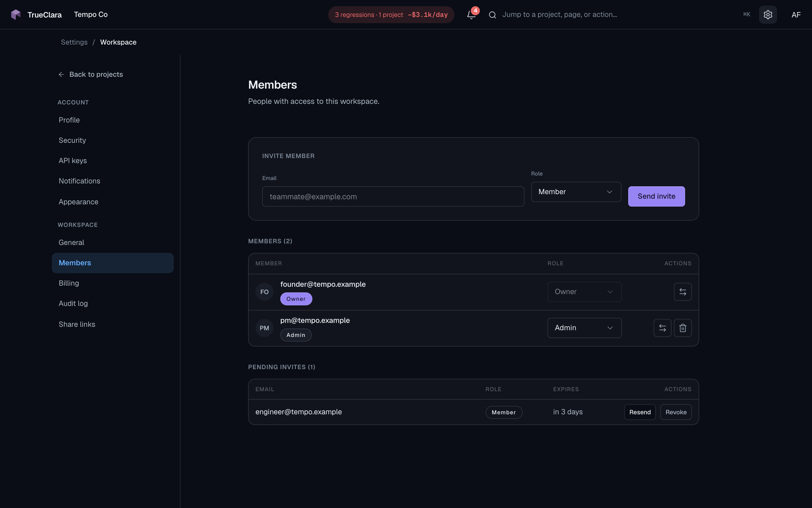812x508 pixels.
Task: Click the EXPIRES column header
Action: (566, 389)
